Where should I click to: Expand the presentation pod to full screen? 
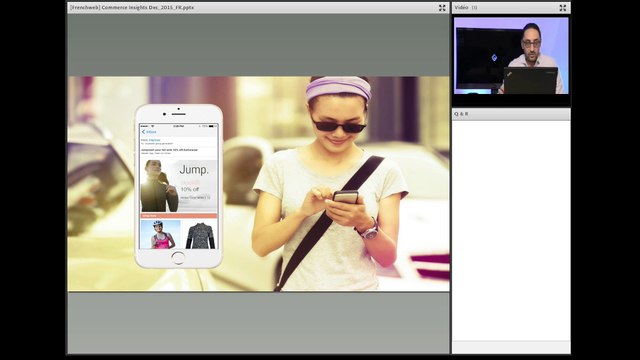point(442,8)
